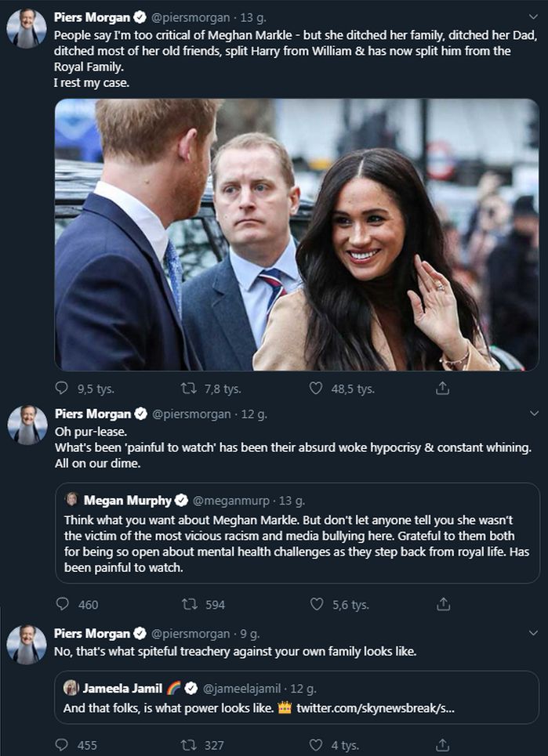Screen dimensions: 548x756
Task: Reply to the 'Oh pur-lease' tweet
Action: 63,604
